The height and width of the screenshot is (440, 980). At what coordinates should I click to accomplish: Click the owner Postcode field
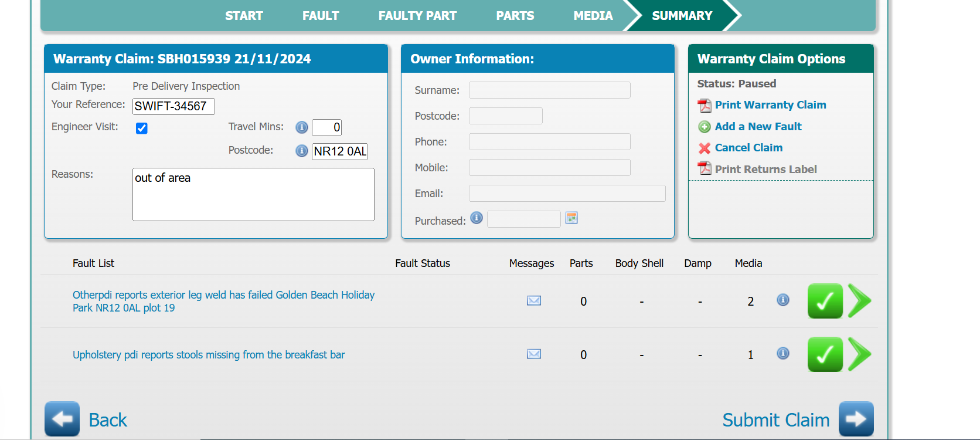[506, 116]
